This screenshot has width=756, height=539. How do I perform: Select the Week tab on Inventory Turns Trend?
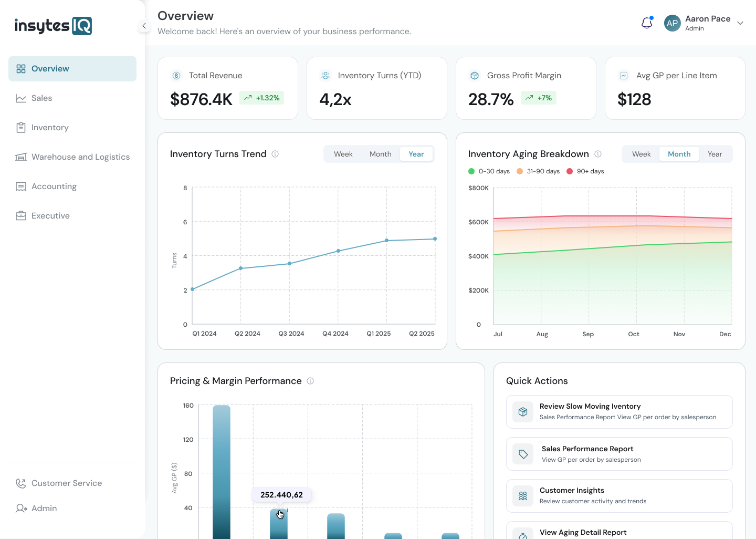pos(343,153)
